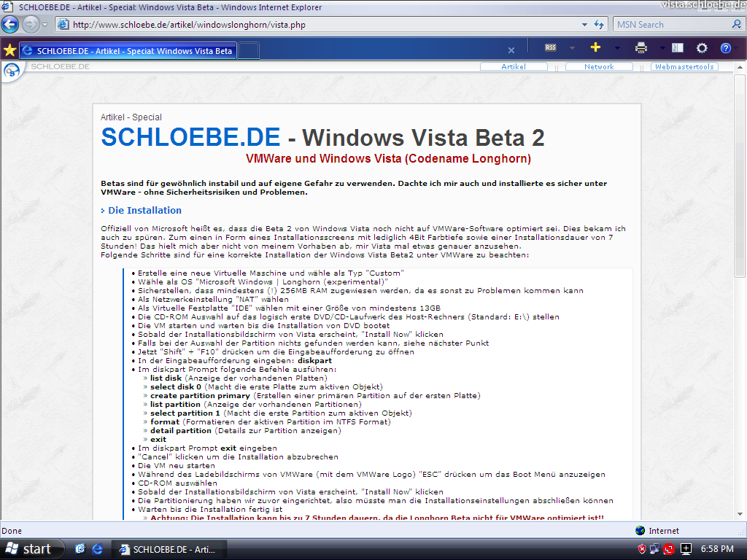The height and width of the screenshot is (560, 747).
Task: Click the 'Done' status bar text
Action: pyautogui.click(x=12, y=531)
